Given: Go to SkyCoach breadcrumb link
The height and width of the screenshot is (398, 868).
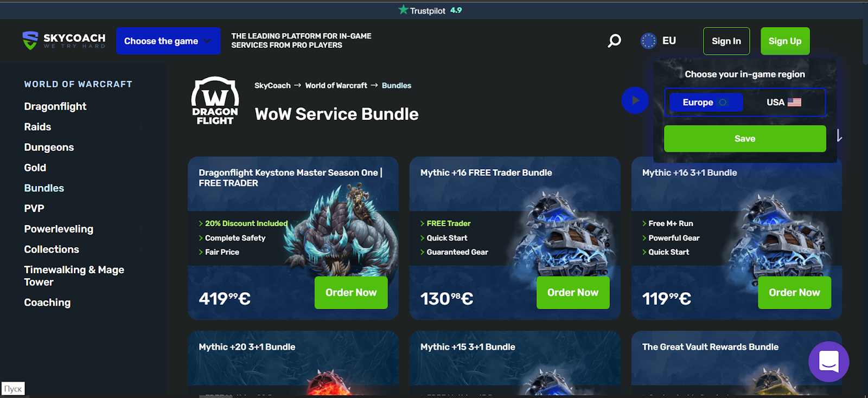Looking at the screenshot, I should (x=272, y=86).
